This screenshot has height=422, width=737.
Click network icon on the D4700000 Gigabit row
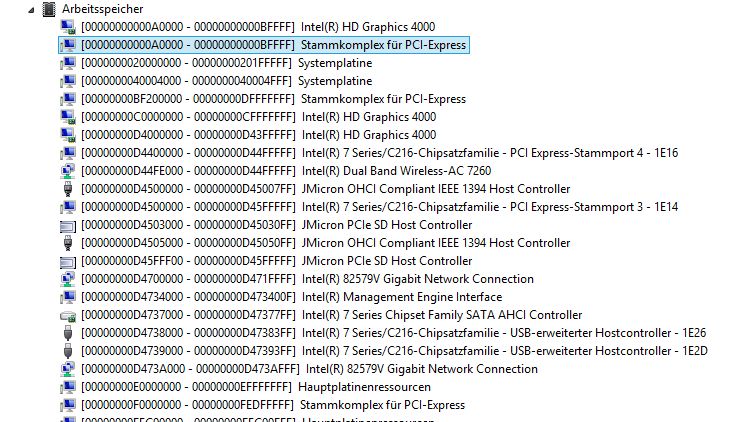[68, 279]
